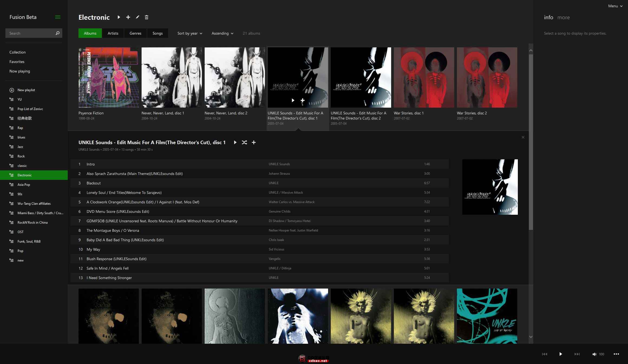The height and width of the screenshot is (364, 628).
Task: Skip to the next track
Action: 577,354
